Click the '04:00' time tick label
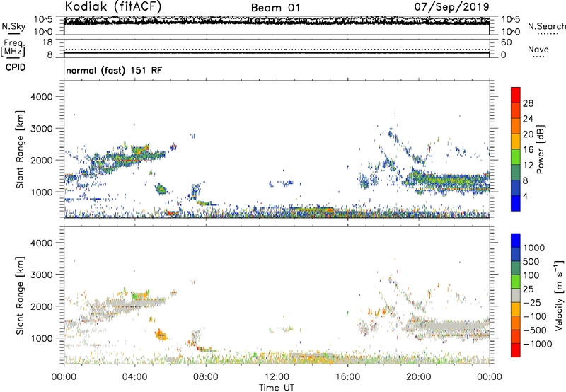Screen dimensions: 566x392 (x=134, y=377)
